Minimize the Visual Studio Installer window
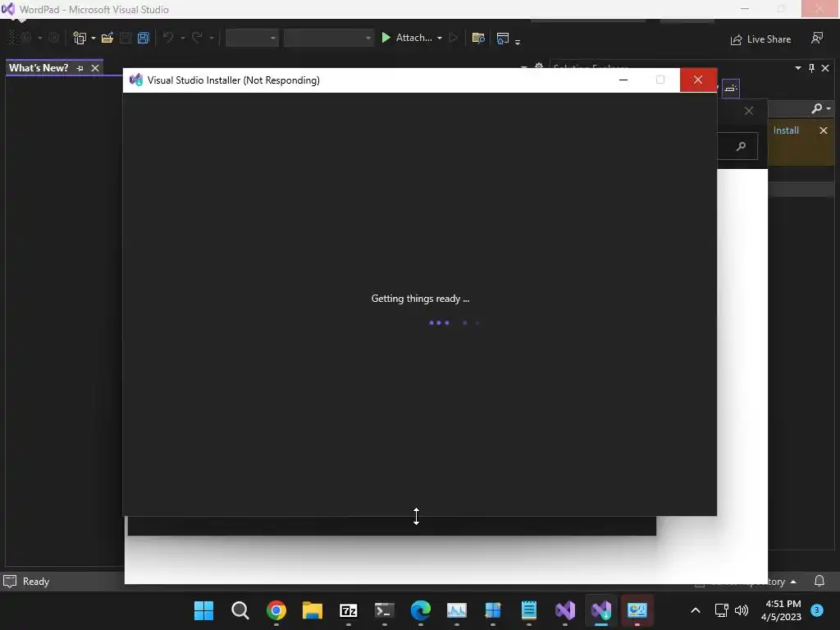 [623, 80]
